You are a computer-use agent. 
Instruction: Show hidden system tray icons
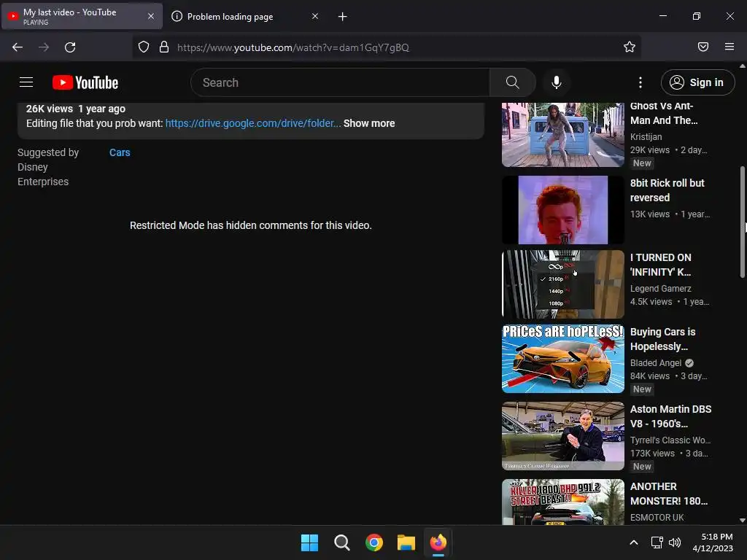[634, 542]
